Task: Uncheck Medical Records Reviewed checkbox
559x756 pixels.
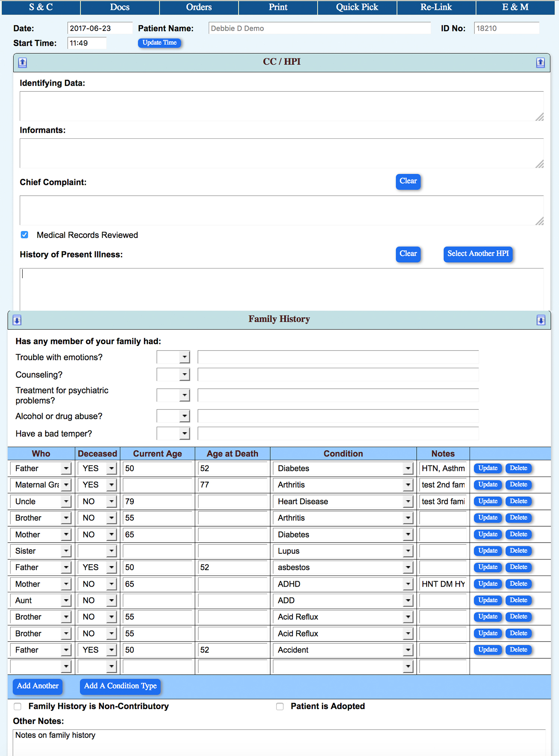Action: coord(25,235)
